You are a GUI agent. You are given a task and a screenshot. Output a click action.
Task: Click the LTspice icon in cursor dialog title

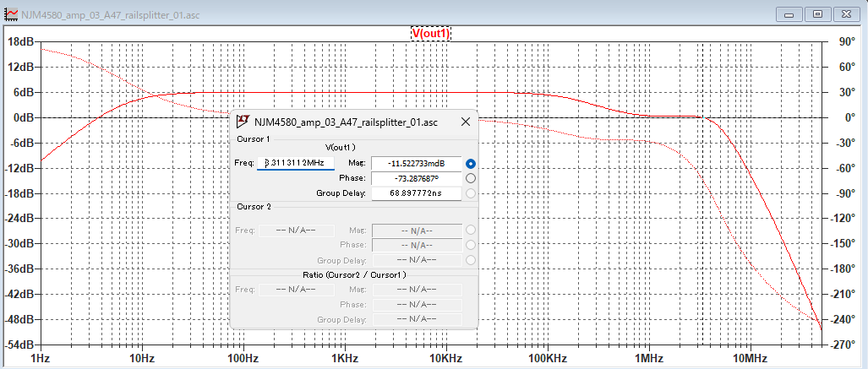(243, 122)
